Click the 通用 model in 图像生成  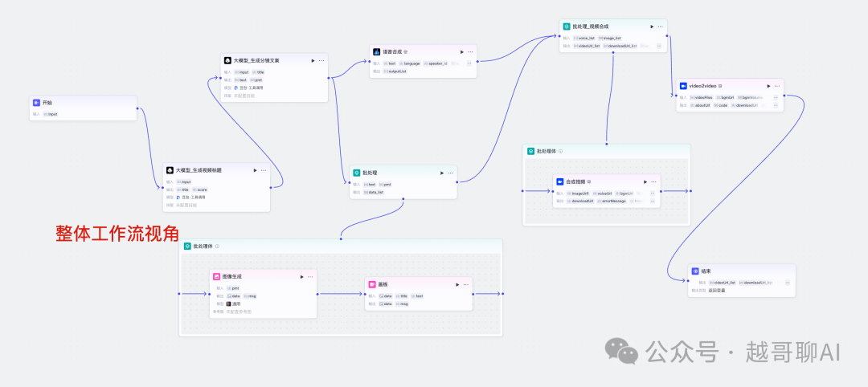point(234,304)
